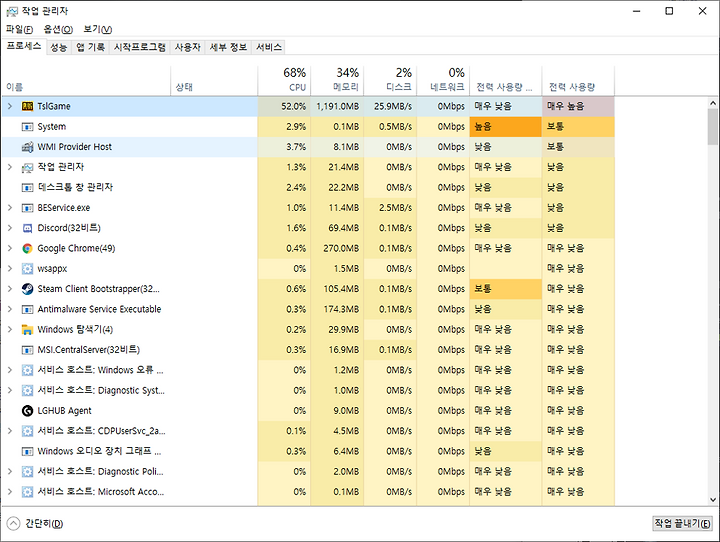The height and width of the screenshot is (542, 720).
Task: Click the scrollbar up arrow
Action: coord(712,103)
